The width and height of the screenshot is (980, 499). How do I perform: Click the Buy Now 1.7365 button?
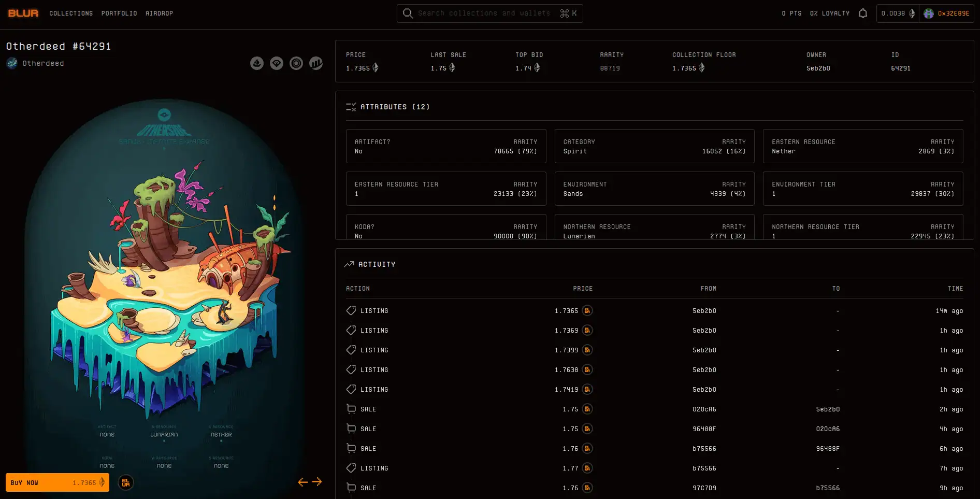point(57,482)
